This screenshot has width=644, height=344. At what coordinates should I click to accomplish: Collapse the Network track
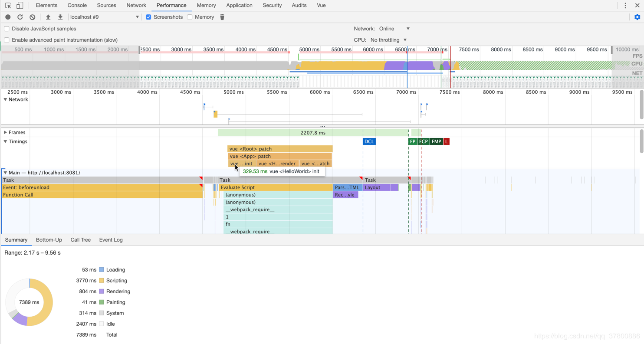click(5, 99)
